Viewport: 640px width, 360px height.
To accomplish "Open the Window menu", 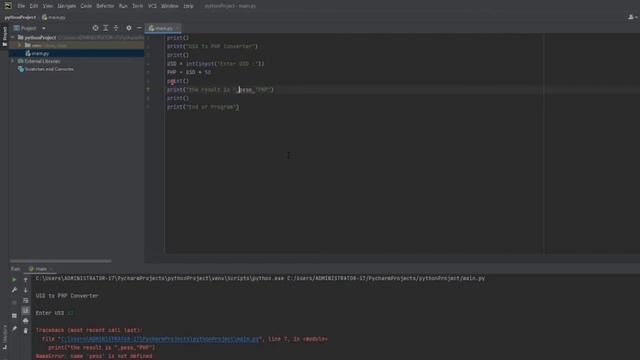I will coord(170,6).
